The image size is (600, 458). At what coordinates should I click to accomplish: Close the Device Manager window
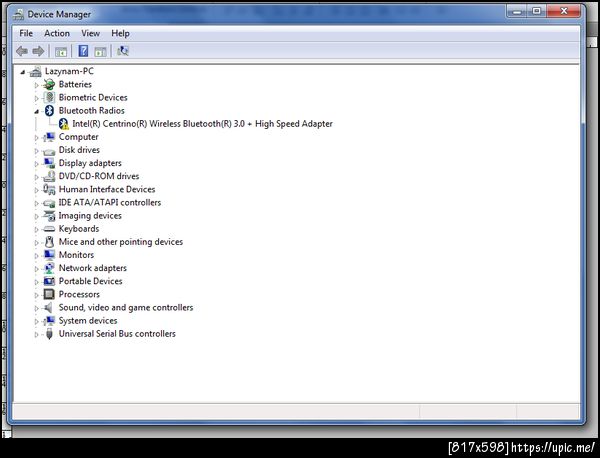[x=564, y=11]
